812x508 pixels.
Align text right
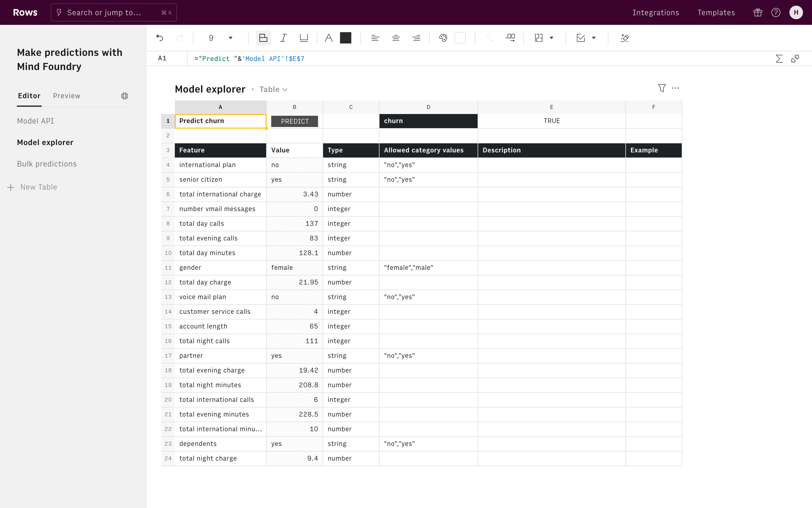pyautogui.click(x=416, y=38)
